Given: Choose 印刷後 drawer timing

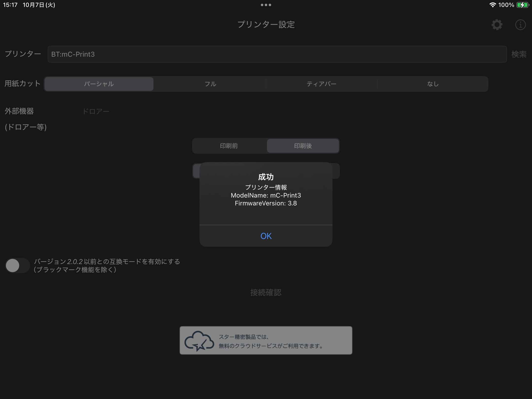Looking at the screenshot, I should point(303,146).
